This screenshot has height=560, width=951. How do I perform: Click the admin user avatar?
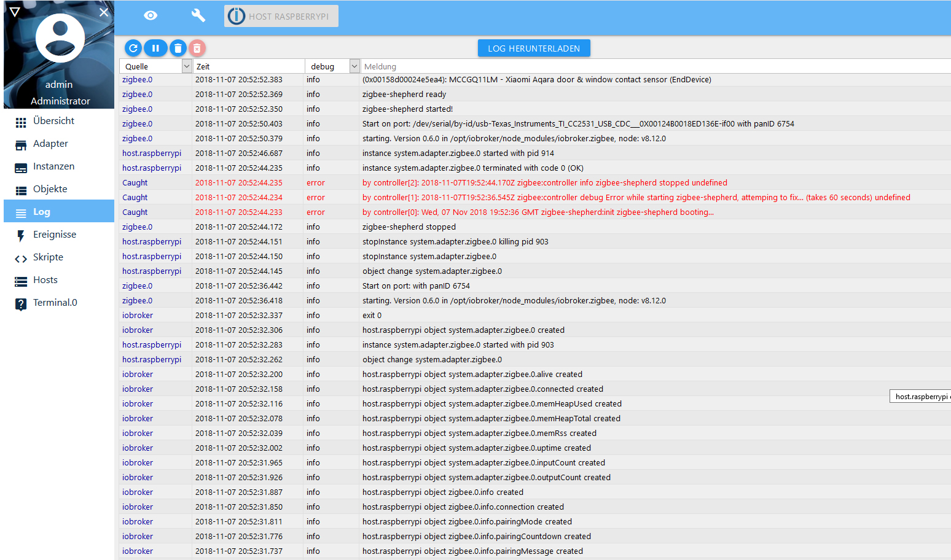[x=60, y=38]
